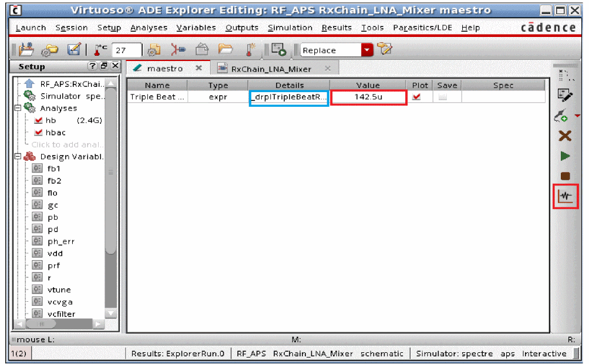589x364 pixels.
Task: Click the dotted selection icon in the right sidebar
Action: 566,76
